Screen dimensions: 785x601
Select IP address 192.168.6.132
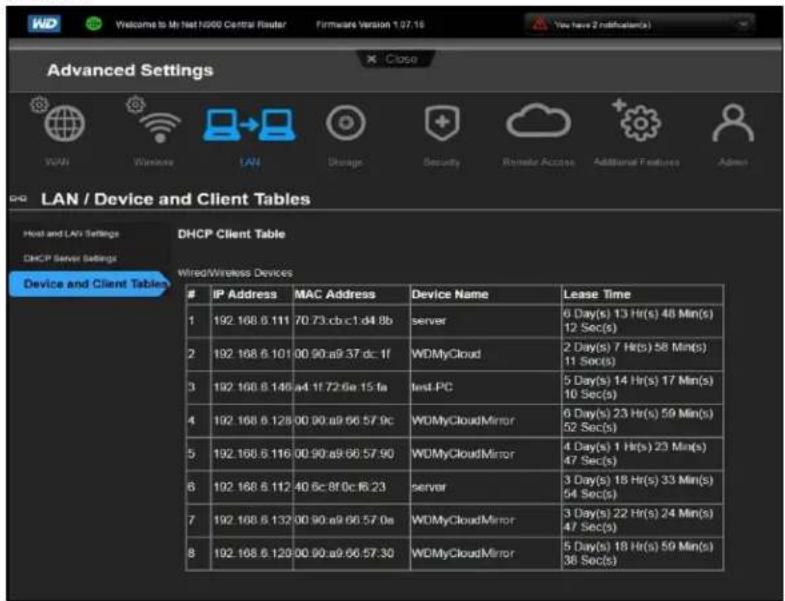252,520
